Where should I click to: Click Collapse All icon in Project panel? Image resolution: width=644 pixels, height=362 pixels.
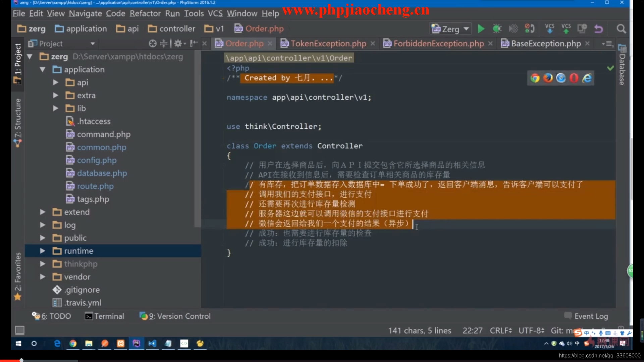click(164, 44)
